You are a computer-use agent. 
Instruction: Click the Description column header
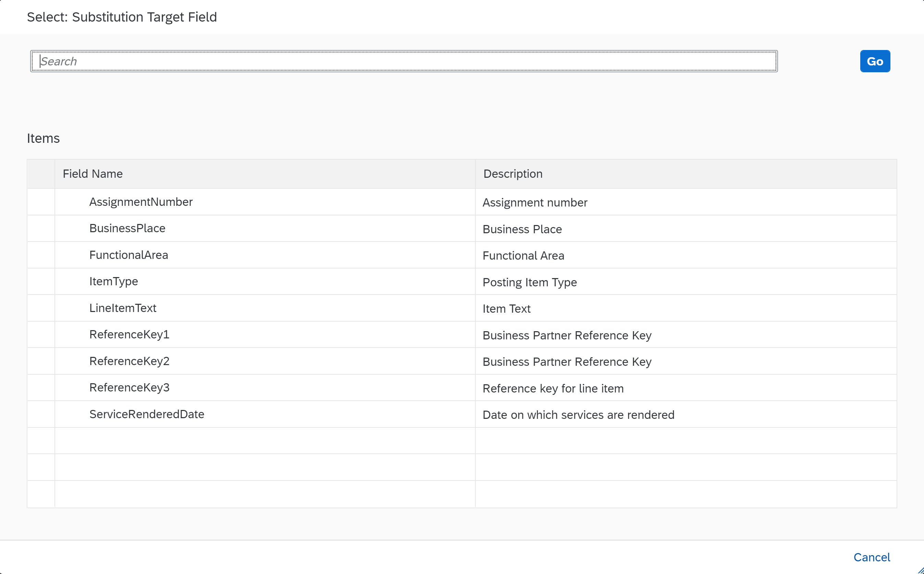click(x=686, y=174)
